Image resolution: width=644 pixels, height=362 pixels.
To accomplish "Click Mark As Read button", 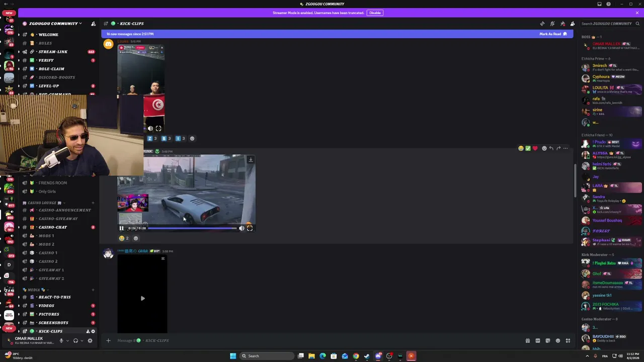I will [553, 34].
